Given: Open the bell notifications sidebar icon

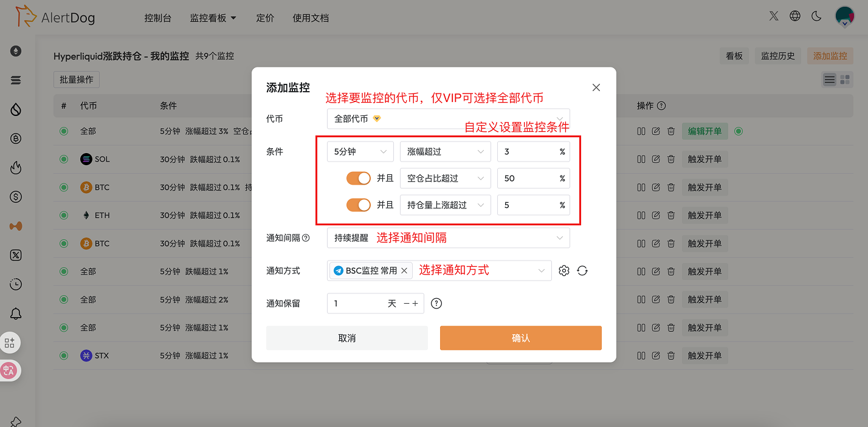Looking at the screenshot, I should tap(16, 313).
